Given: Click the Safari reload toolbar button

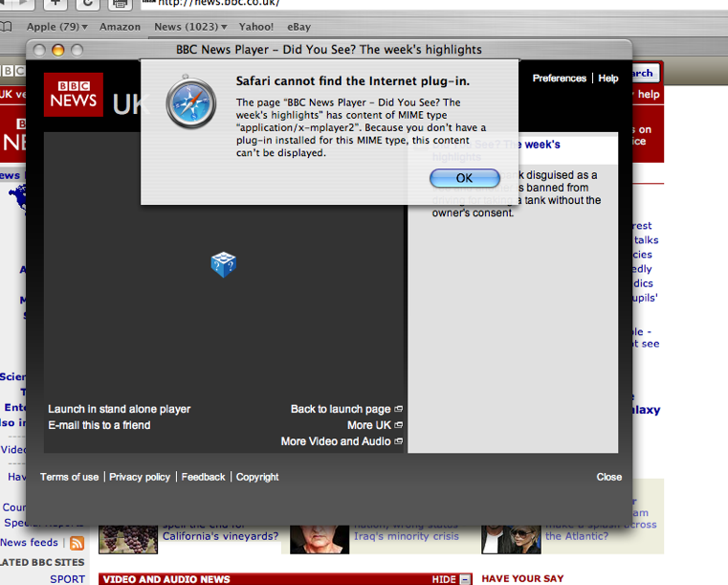Looking at the screenshot, I should [x=87, y=4].
